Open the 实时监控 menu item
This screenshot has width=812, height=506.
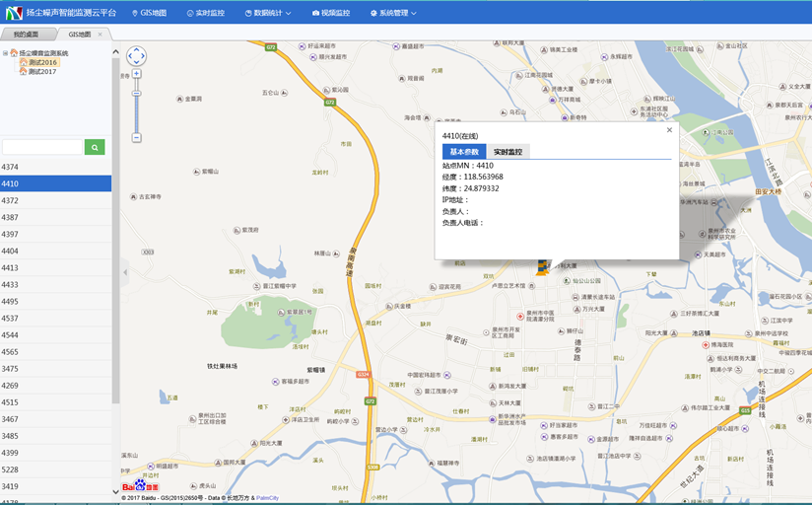[205, 14]
